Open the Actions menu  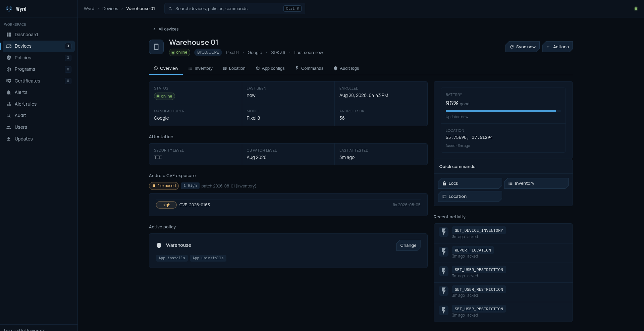(557, 47)
